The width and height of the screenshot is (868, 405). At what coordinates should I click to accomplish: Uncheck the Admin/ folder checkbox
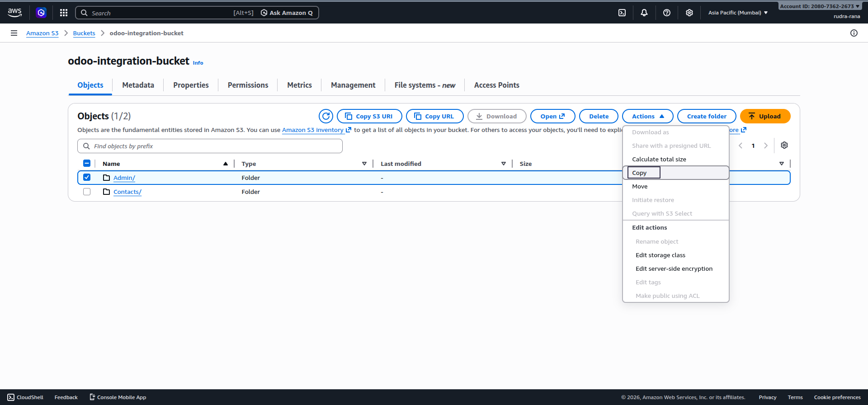pos(87,177)
